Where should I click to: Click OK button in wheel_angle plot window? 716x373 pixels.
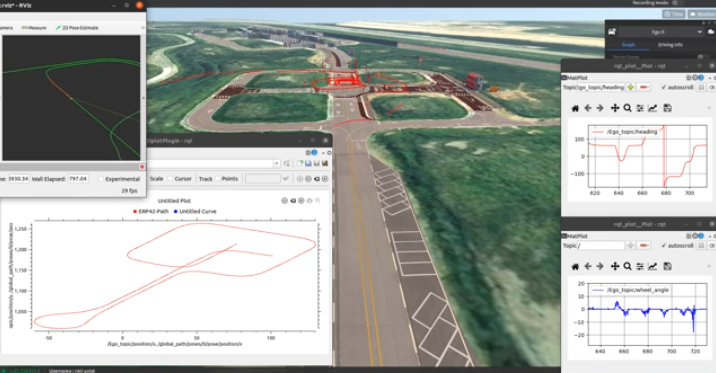click(712, 245)
